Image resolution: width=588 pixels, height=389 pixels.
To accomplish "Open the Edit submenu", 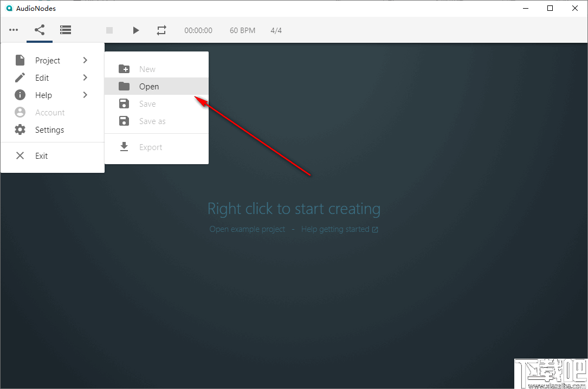I will [53, 77].
